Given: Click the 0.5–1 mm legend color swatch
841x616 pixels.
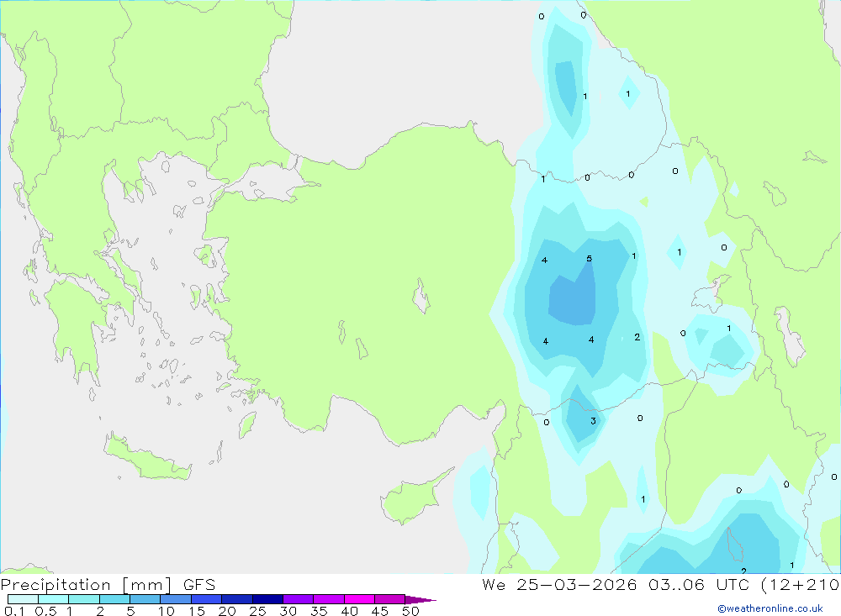Looking at the screenshot, I should point(54,599).
